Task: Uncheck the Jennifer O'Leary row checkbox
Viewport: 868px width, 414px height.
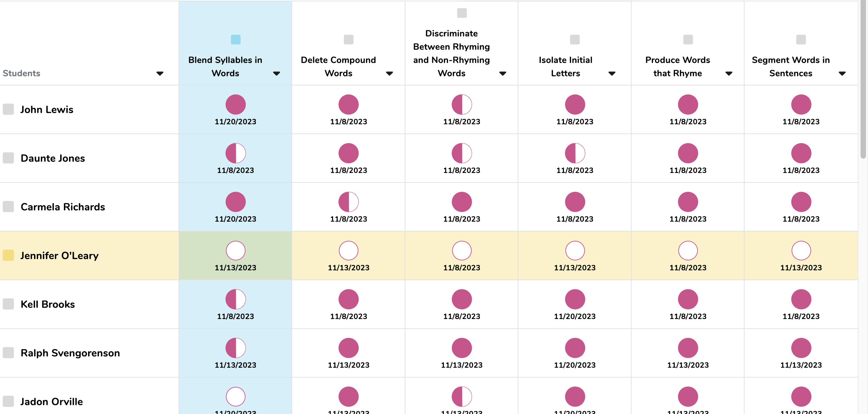Action: (8, 255)
